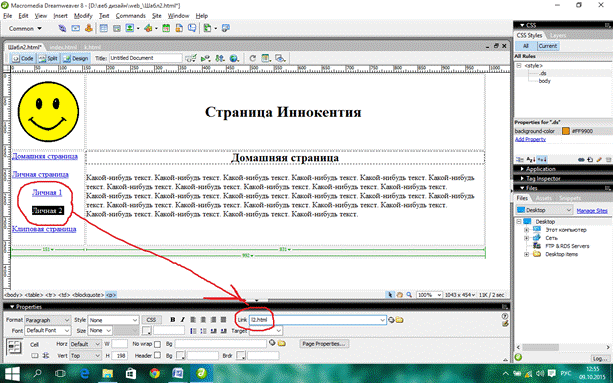The image size is (613, 383).
Task: Click the Split Cell icon in Properties
Action: pos(46,356)
